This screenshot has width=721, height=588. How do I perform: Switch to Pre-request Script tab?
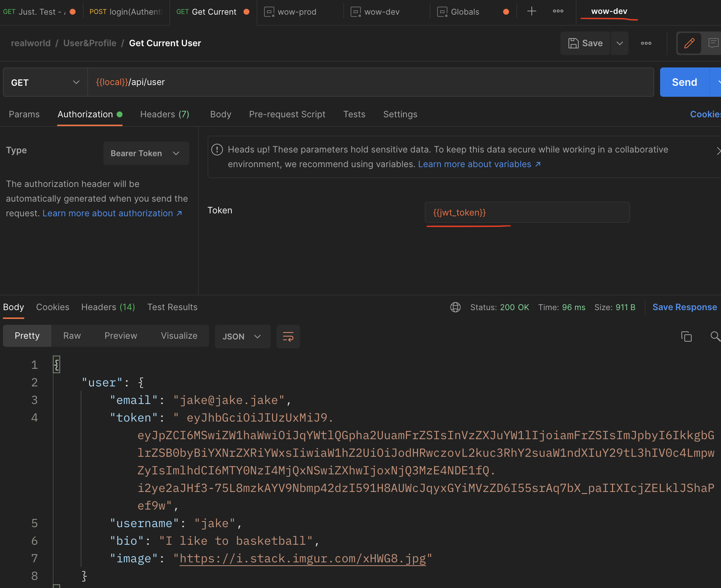287,114
